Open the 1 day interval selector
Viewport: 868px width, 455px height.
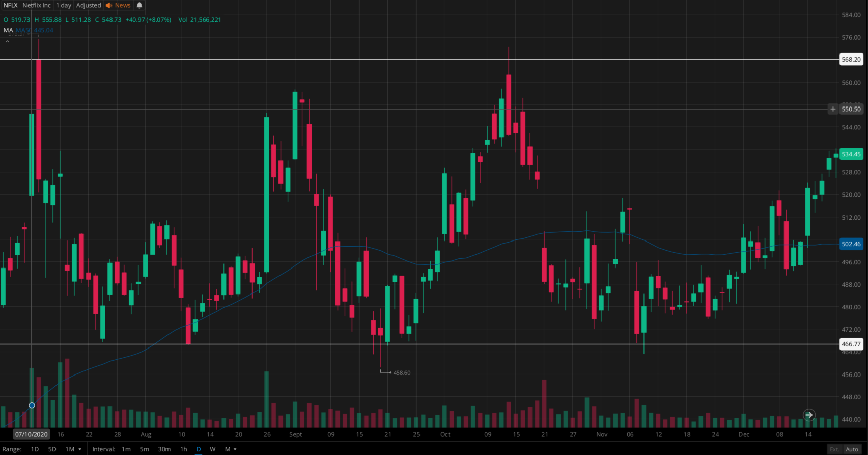pos(64,5)
